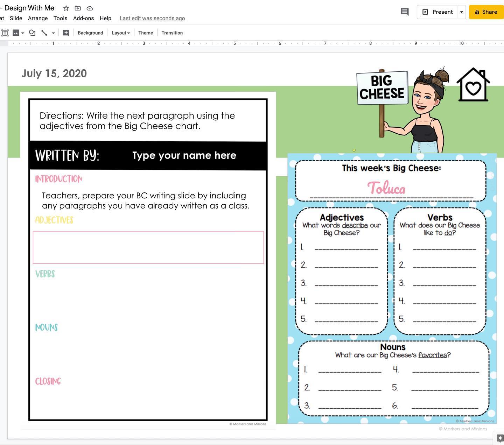Click This week's Big Cheese heading
Image resolution: width=504 pixels, height=445 pixels.
point(391,168)
